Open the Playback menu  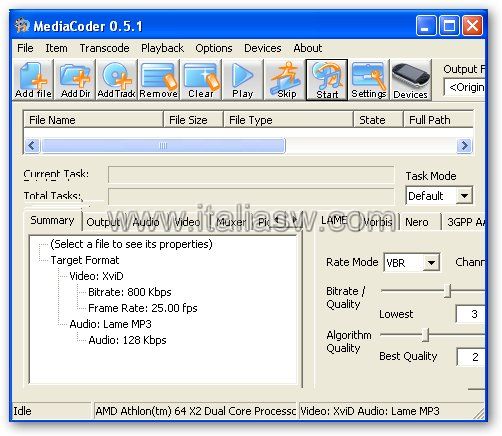(x=162, y=48)
